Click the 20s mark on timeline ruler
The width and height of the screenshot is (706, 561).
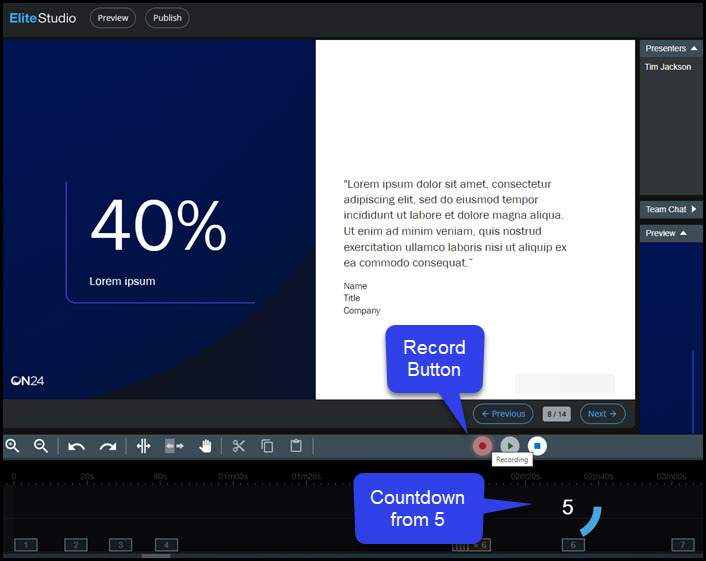[87, 476]
